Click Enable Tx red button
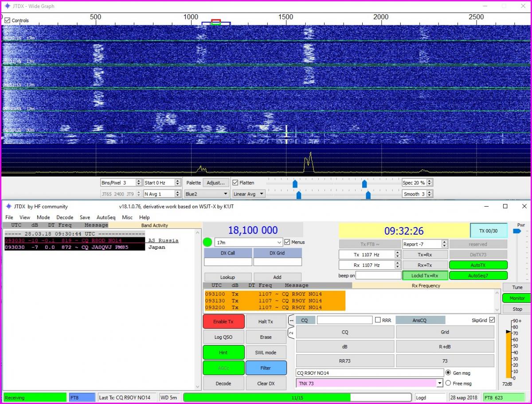532x404 pixels. click(223, 322)
